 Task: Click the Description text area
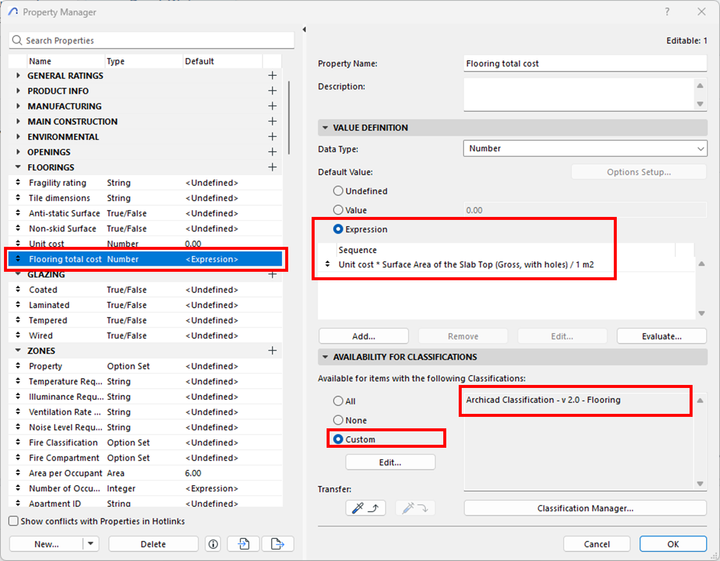point(579,94)
